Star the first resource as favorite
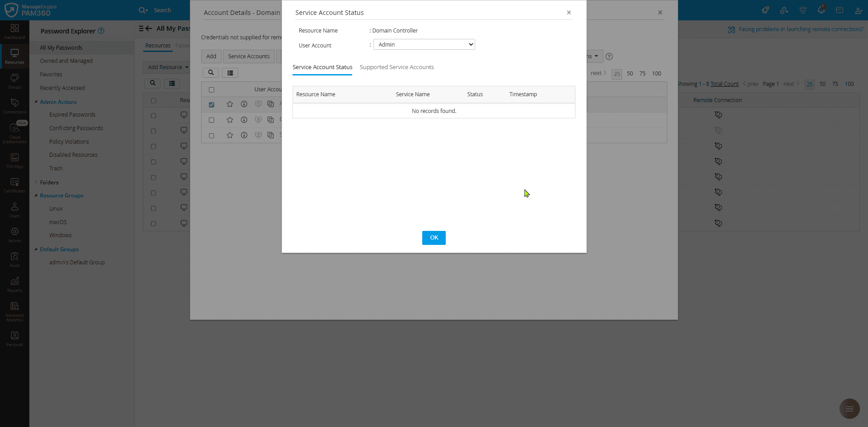Screen dimensions: 868x427 point(230,104)
